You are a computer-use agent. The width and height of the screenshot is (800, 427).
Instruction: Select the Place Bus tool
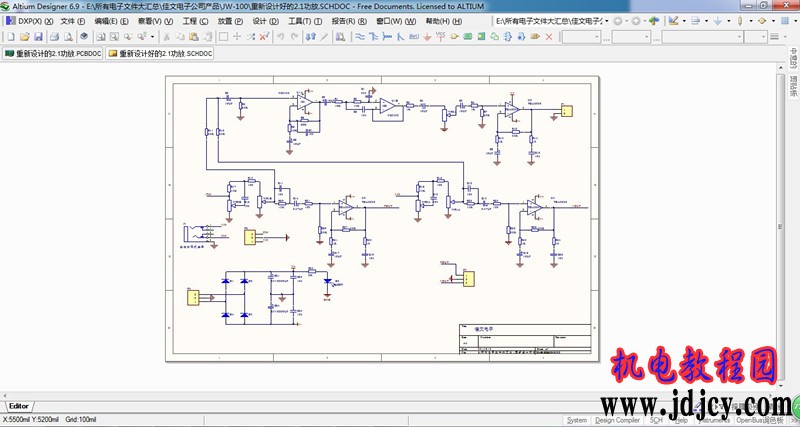click(373, 37)
